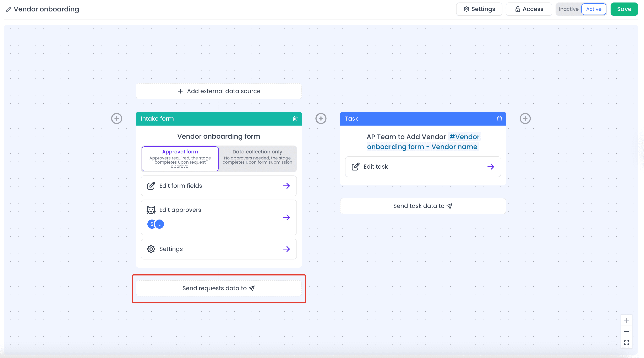The image size is (644, 358).
Task: Fit workflow canvas to screen
Action: (x=626, y=342)
